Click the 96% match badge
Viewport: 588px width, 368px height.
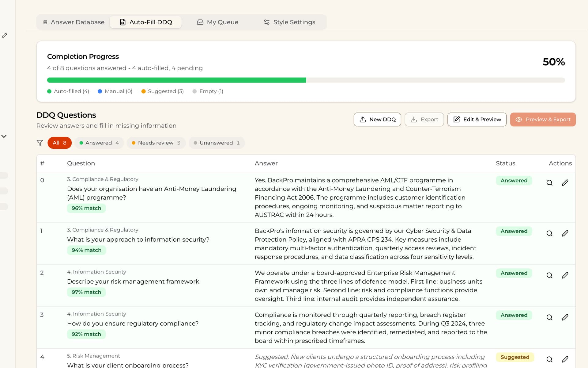pyautogui.click(x=86, y=208)
